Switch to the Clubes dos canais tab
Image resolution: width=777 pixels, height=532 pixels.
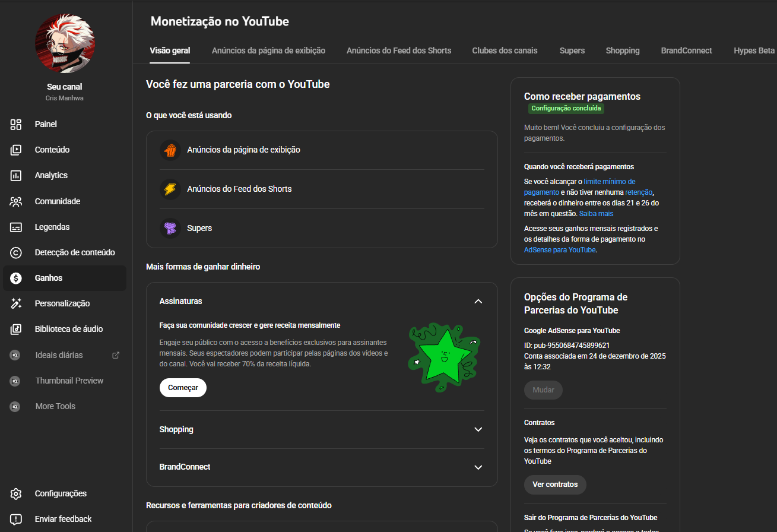(505, 50)
